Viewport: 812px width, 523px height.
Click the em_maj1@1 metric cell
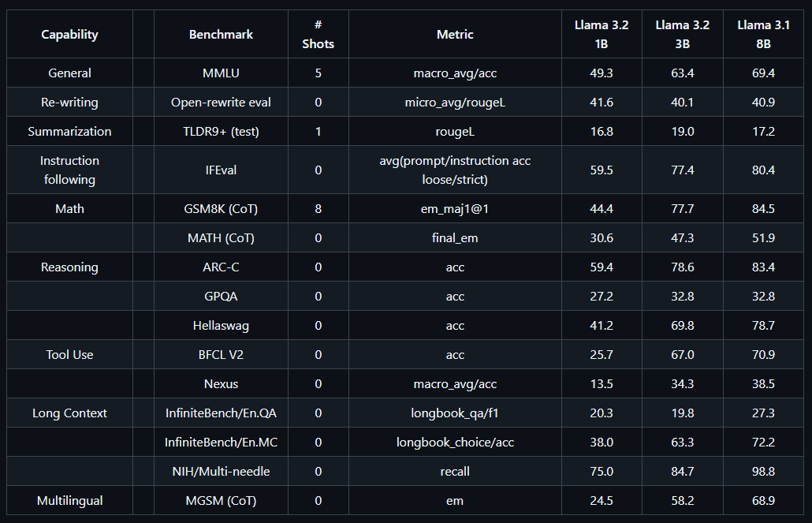455,209
